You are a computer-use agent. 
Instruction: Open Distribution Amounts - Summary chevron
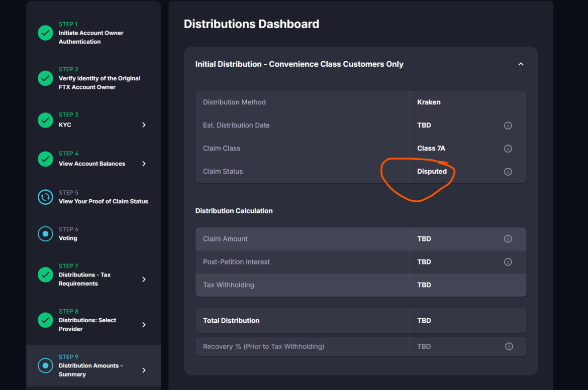coord(144,370)
